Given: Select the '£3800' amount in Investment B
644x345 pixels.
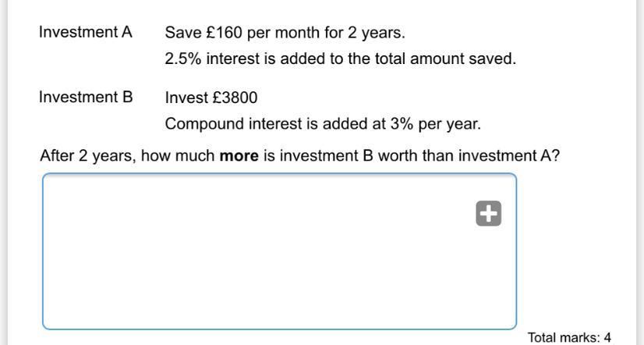Looking at the screenshot, I should tap(235, 98).
